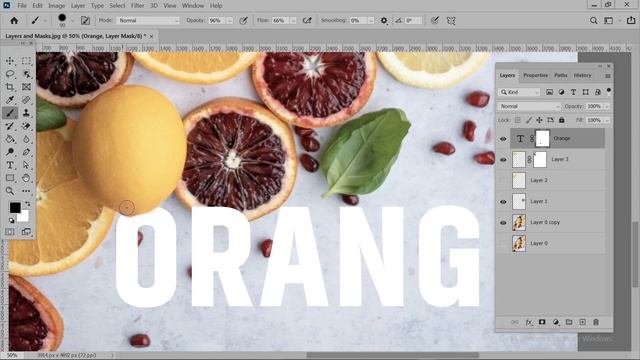This screenshot has height=360, width=640.
Task: Open the brush Mode dropdown
Action: coord(148,20)
